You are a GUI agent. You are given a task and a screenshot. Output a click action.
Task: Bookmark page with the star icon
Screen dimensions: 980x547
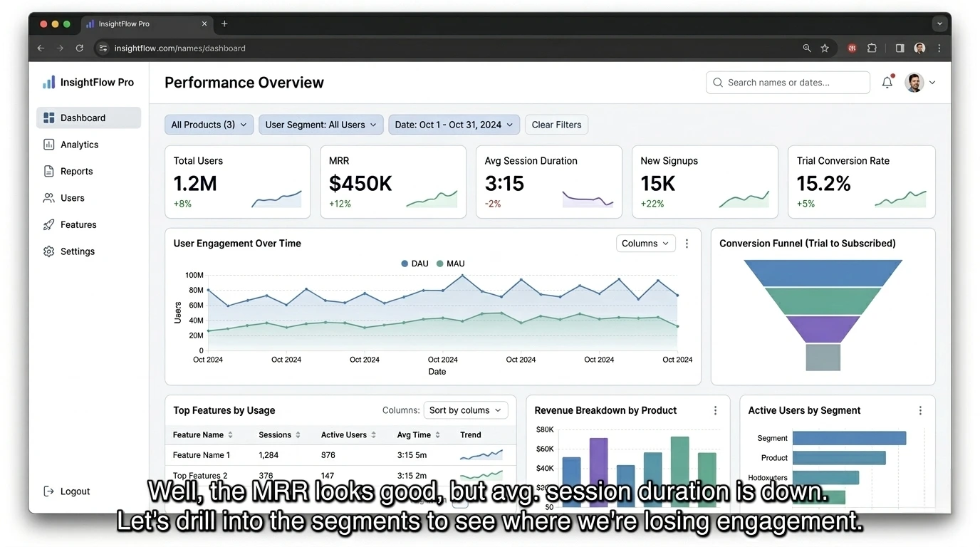point(825,48)
